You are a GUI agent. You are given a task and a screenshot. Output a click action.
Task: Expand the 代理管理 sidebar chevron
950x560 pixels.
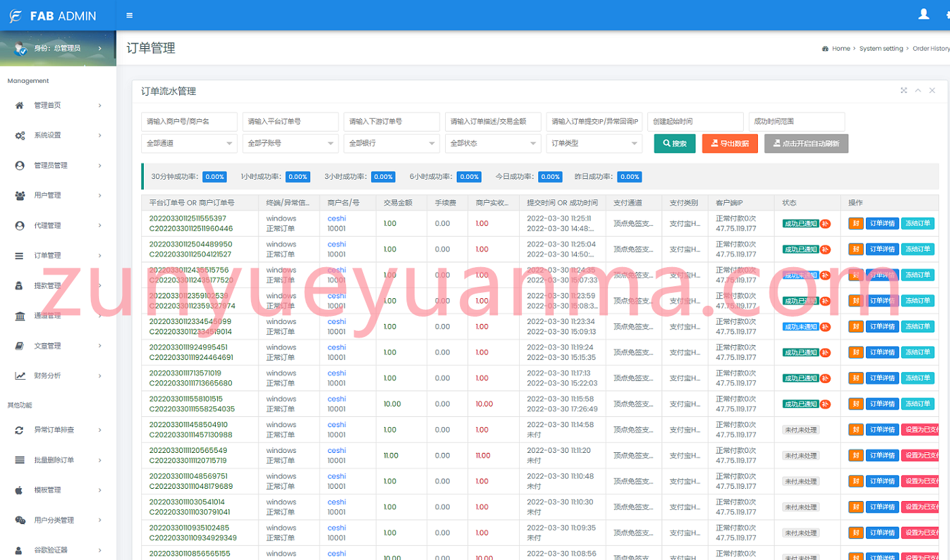pos(100,225)
